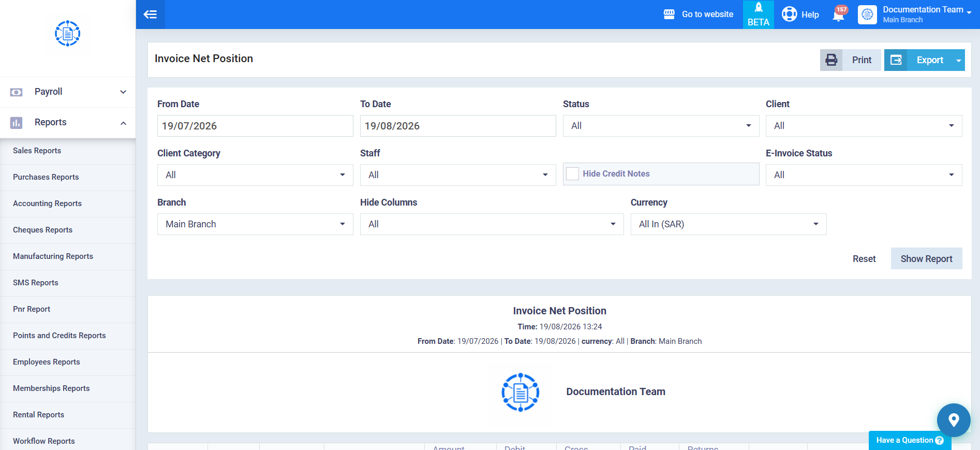Open Sales Reports in sidebar
This screenshot has width=980, height=450.
coord(68,151)
